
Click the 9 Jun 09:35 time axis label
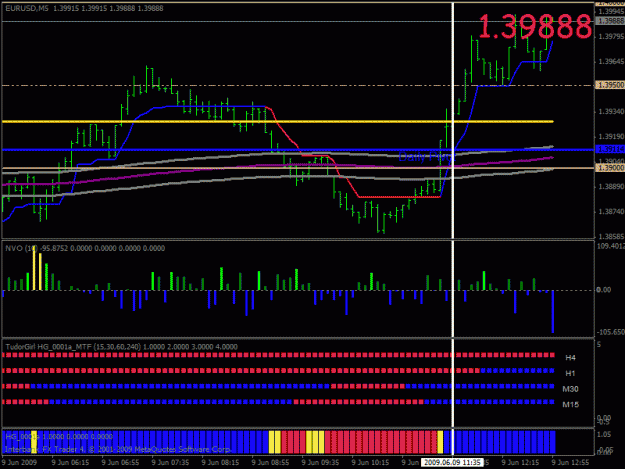(x=320, y=463)
